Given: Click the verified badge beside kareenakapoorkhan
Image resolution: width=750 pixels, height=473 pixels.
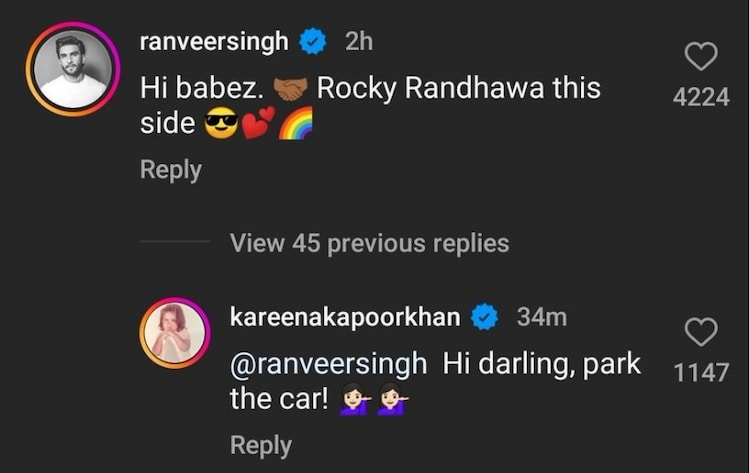Looking at the screenshot, I should 485,318.
